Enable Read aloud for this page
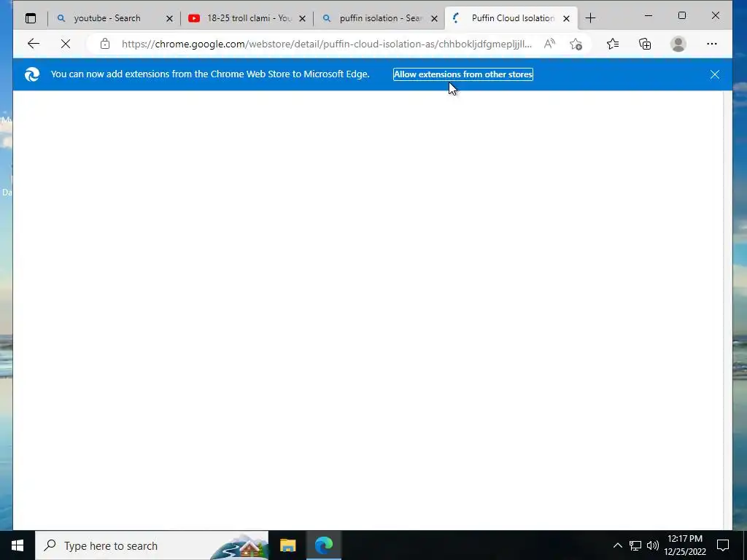747x560 pixels. (x=549, y=44)
